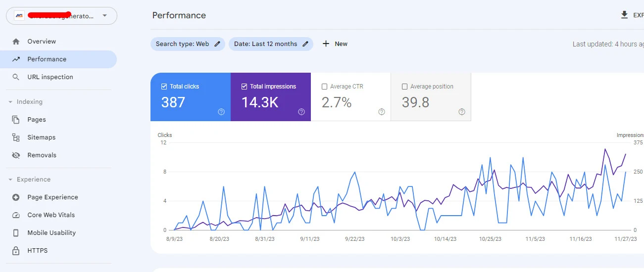Enable the Average CTR checkbox

(x=325, y=87)
